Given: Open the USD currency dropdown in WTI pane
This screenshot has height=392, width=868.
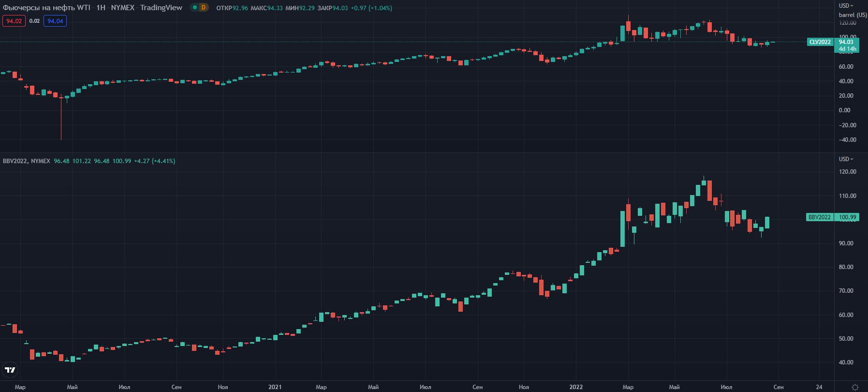Looking at the screenshot, I should coord(846,6).
